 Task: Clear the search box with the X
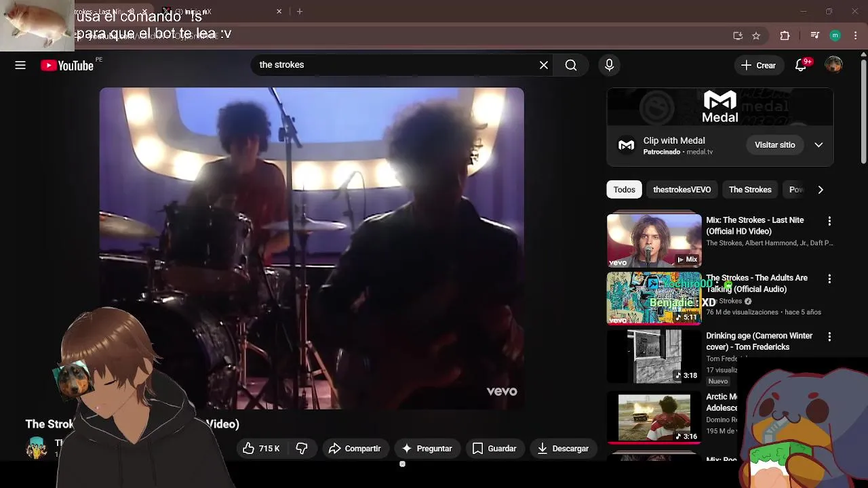[x=544, y=65]
